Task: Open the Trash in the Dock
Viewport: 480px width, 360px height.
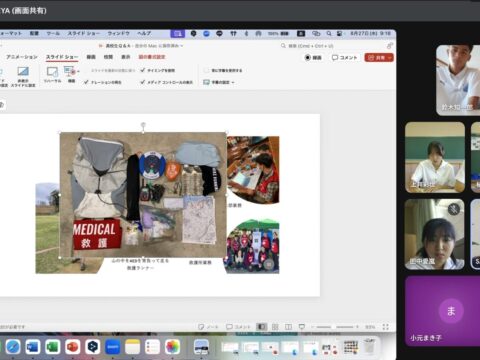Action: tap(369, 347)
